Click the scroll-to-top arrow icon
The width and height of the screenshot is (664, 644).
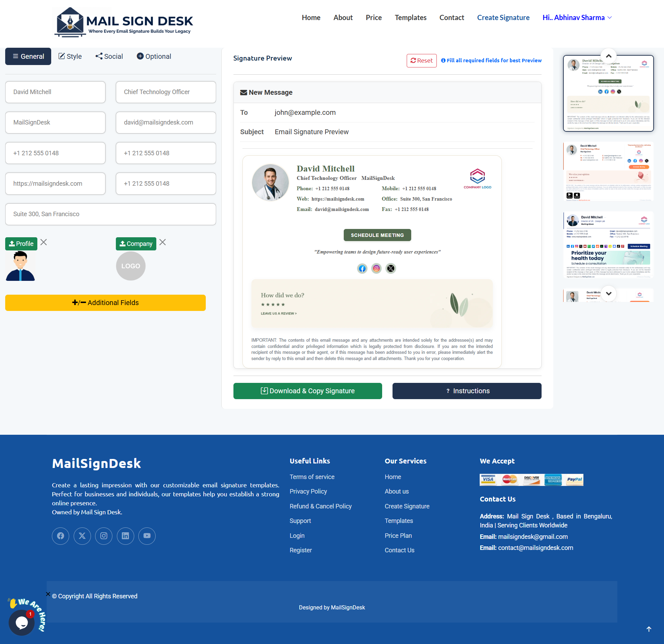tap(649, 629)
